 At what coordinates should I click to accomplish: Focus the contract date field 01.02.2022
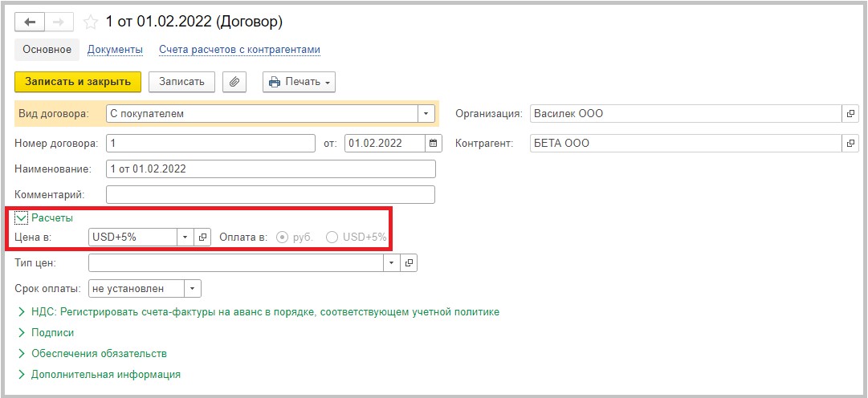(x=385, y=144)
